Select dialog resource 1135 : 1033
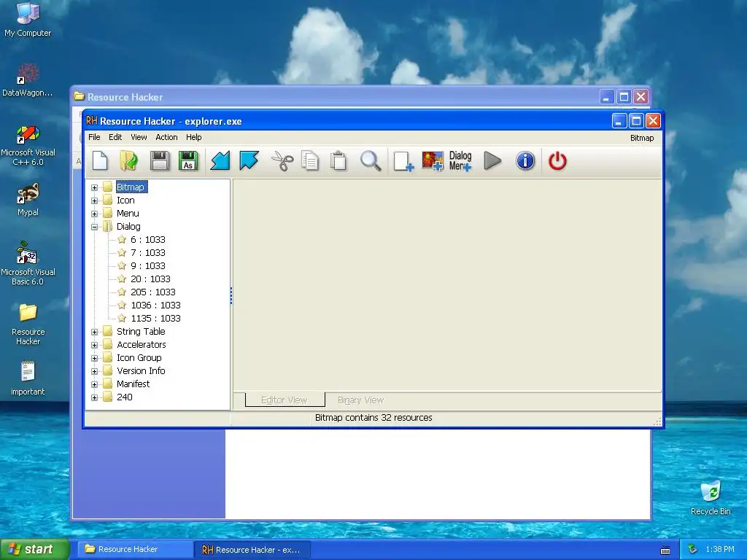 [x=155, y=318]
